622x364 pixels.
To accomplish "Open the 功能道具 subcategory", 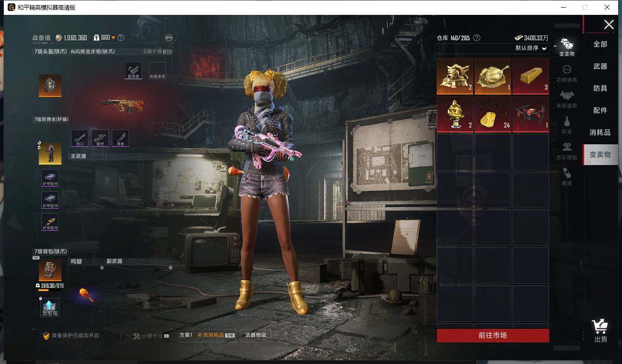I will [567, 74].
